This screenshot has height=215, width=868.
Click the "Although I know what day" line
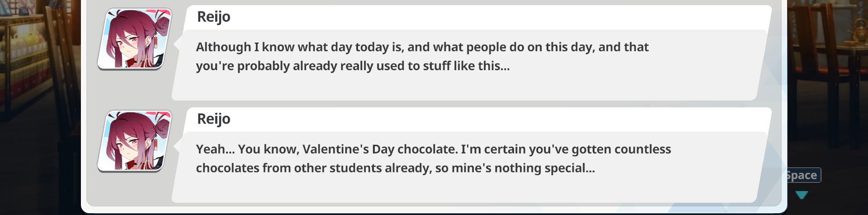coord(422,47)
